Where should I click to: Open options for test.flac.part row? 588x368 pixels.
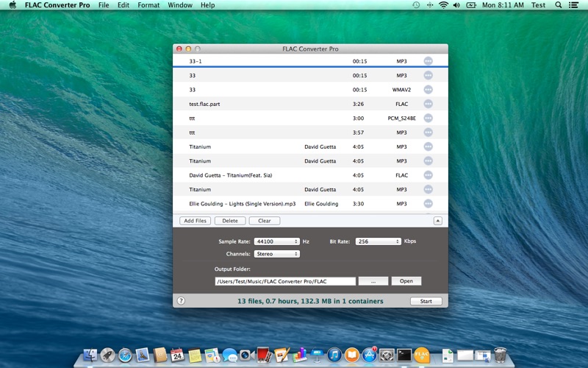tap(428, 104)
